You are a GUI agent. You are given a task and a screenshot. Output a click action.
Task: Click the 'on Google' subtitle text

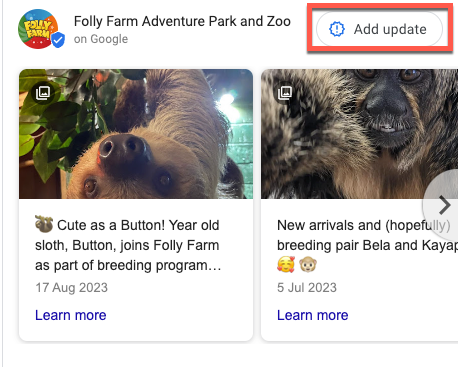tap(101, 39)
